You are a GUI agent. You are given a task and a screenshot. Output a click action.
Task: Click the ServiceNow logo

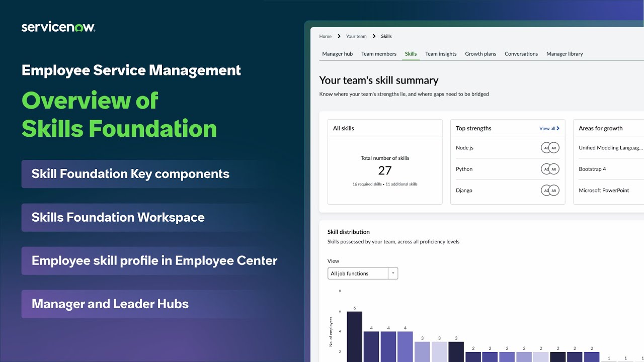coord(58,26)
